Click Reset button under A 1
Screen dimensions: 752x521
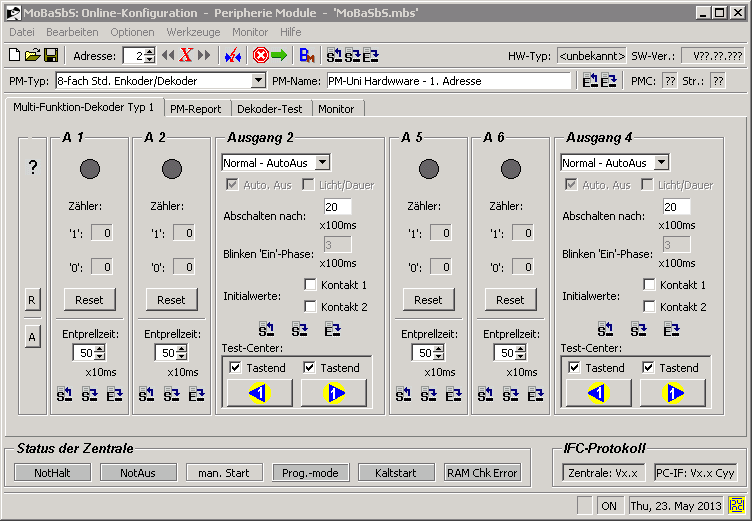point(90,299)
